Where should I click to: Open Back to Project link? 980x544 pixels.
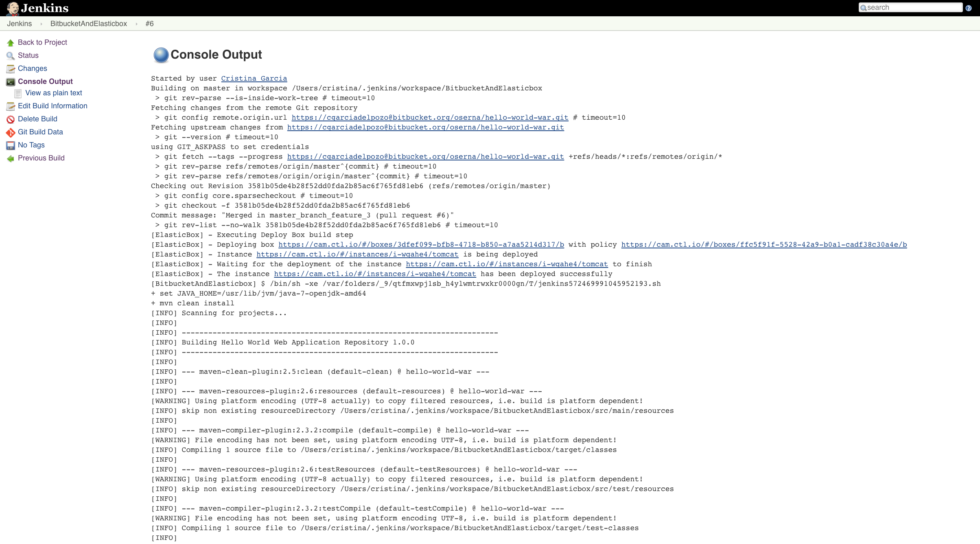coord(42,42)
